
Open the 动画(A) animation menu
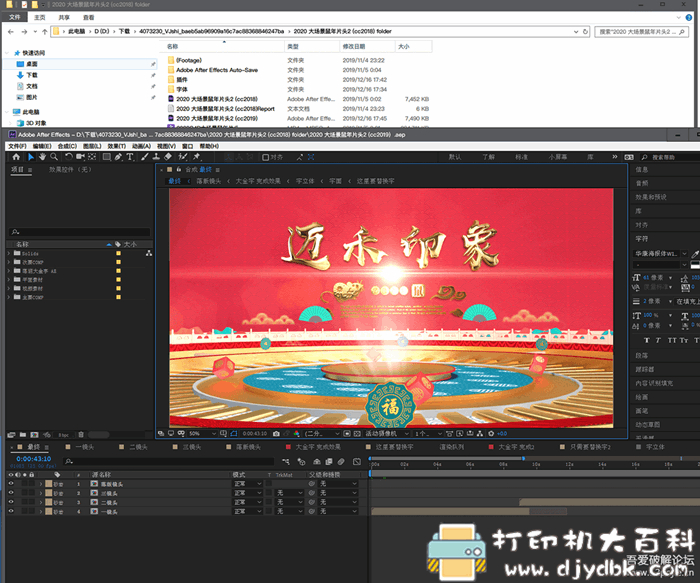(x=141, y=146)
